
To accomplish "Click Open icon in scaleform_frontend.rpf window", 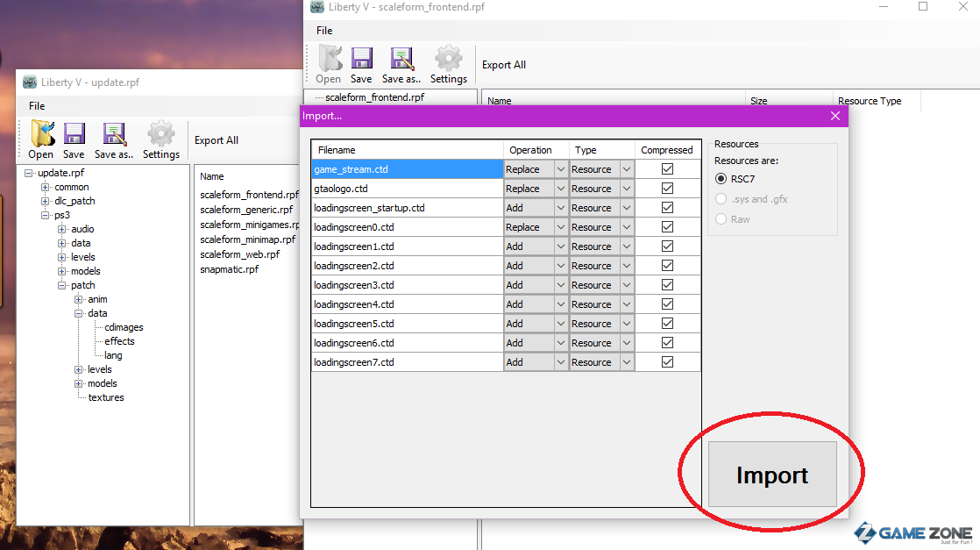I will (x=330, y=58).
